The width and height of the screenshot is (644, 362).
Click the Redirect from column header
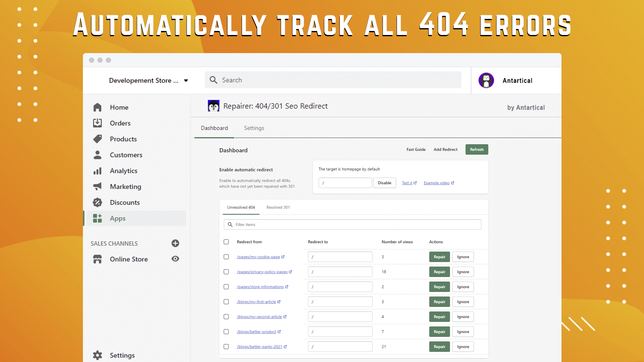(x=249, y=242)
